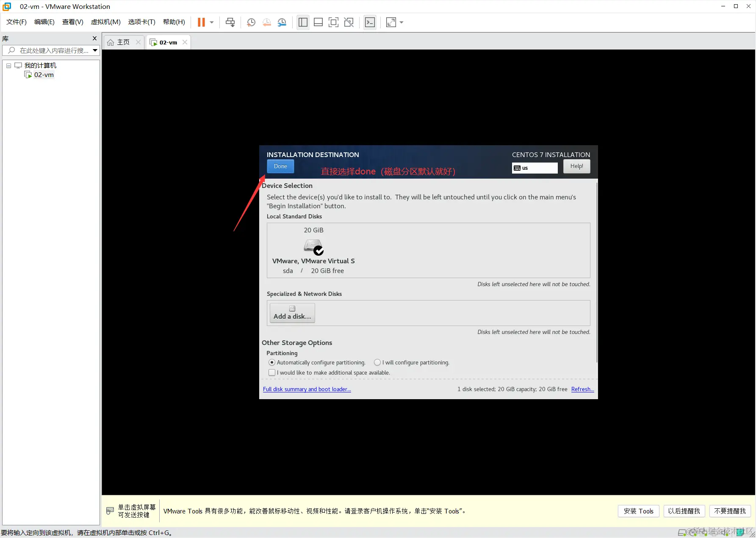Open the snapshot manager
The height and width of the screenshot is (538, 756).
click(282, 22)
